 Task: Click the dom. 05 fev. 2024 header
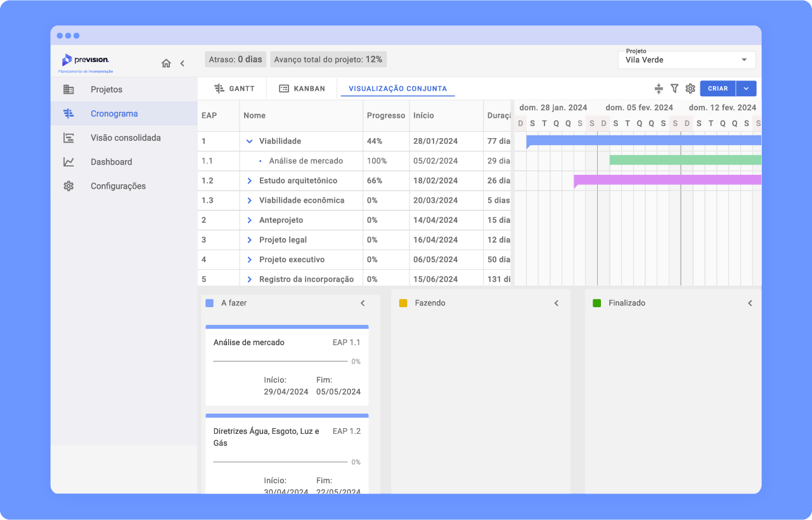(x=640, y=108)
